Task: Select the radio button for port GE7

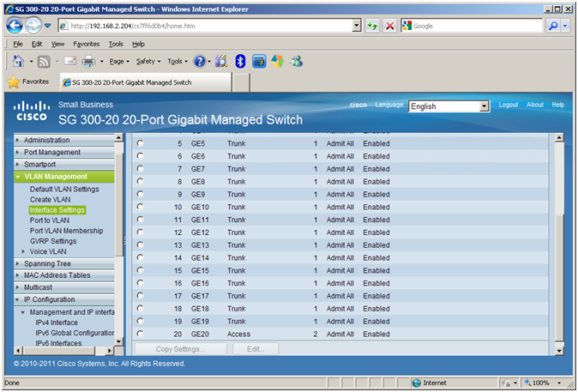Action: 140,168
